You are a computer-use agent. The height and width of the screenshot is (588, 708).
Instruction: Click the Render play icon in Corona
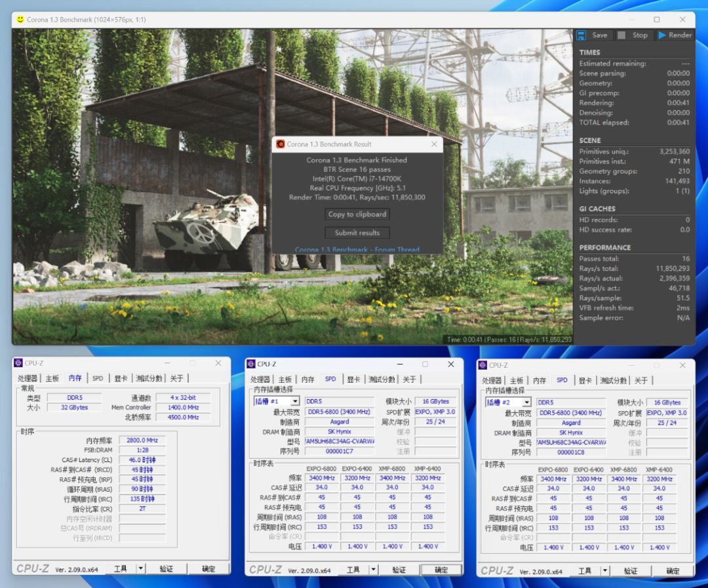pos(662,35)
